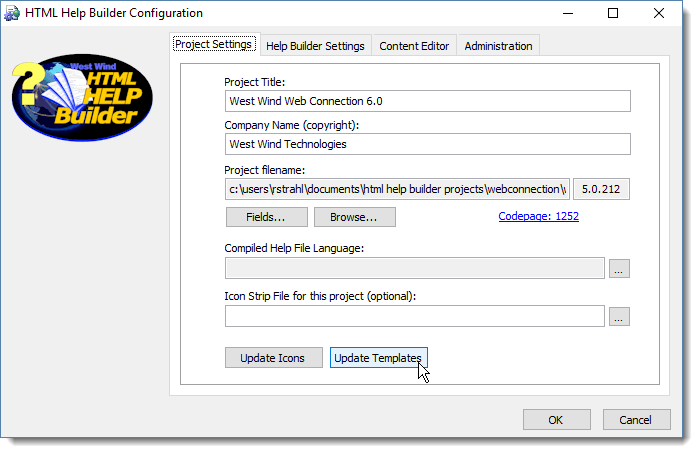The height and width of the screenshot is (453, 698).
Task: Click the 5.0.212 version field
Action: click(x=601, y=189)
